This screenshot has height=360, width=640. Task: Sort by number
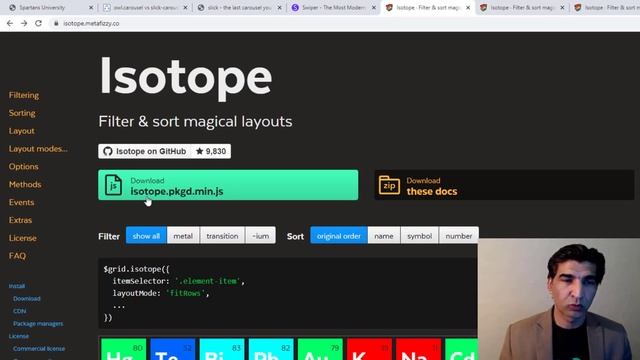[458, 236]
